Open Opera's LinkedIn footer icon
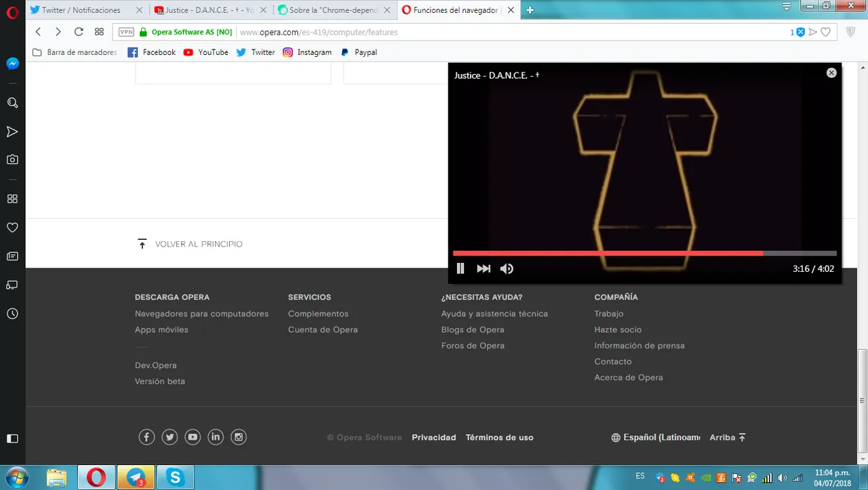Image resolution: width=868 pixels, height=490 pixels. [x=216, y=437]
